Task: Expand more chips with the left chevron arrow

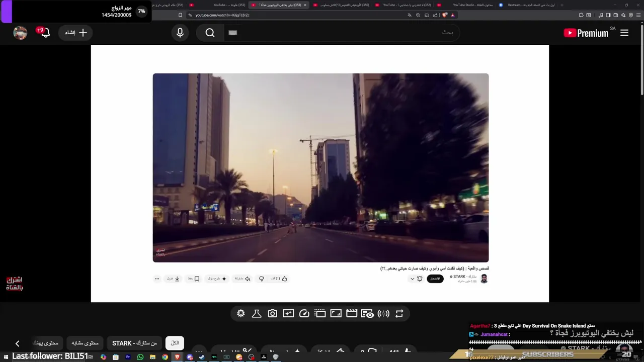Action: 17,343
